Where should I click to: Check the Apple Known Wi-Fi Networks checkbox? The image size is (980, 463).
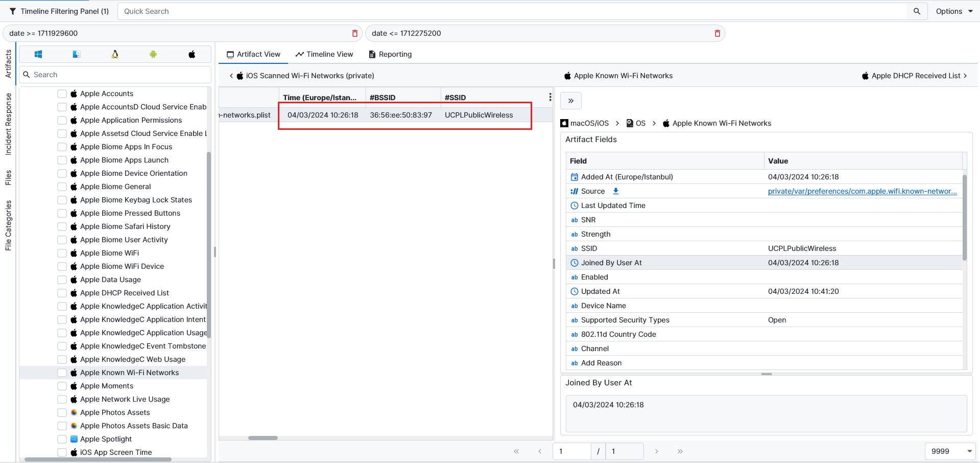(x=62, y=373)
